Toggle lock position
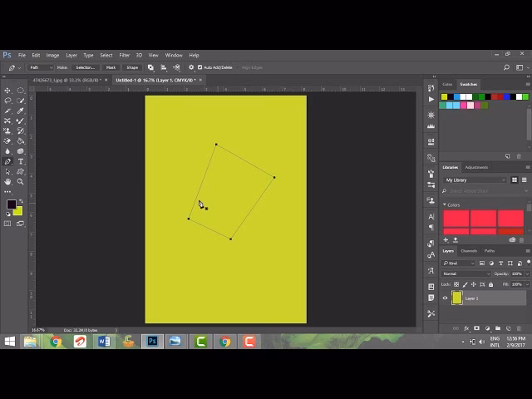 click(x=473, y=284)
